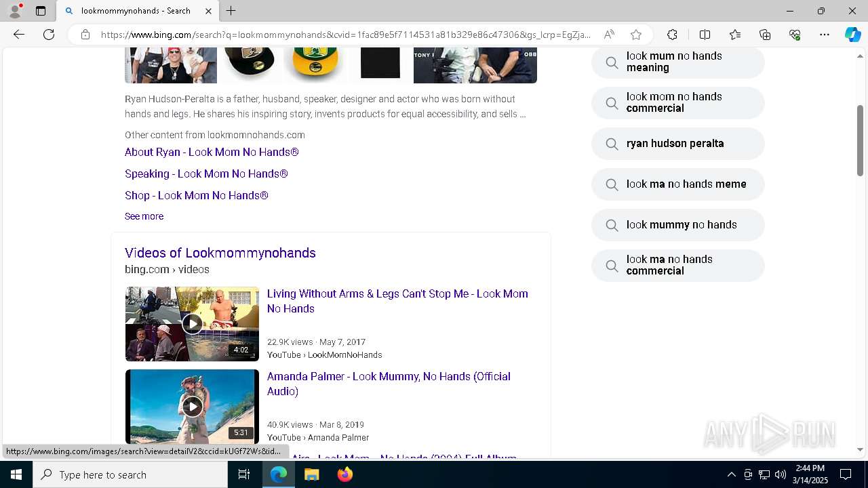
Task: Launch Copilot sidebar
Action: pos(852,35)
